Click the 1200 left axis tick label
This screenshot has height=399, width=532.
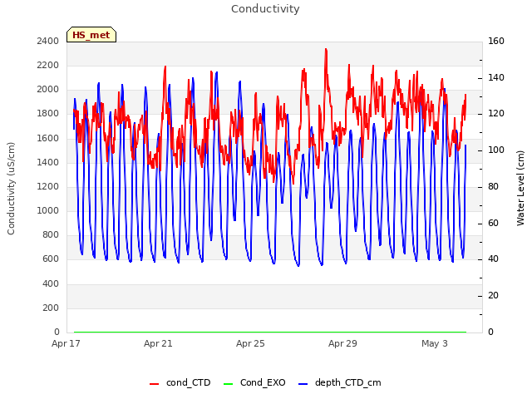pos(48,186)
